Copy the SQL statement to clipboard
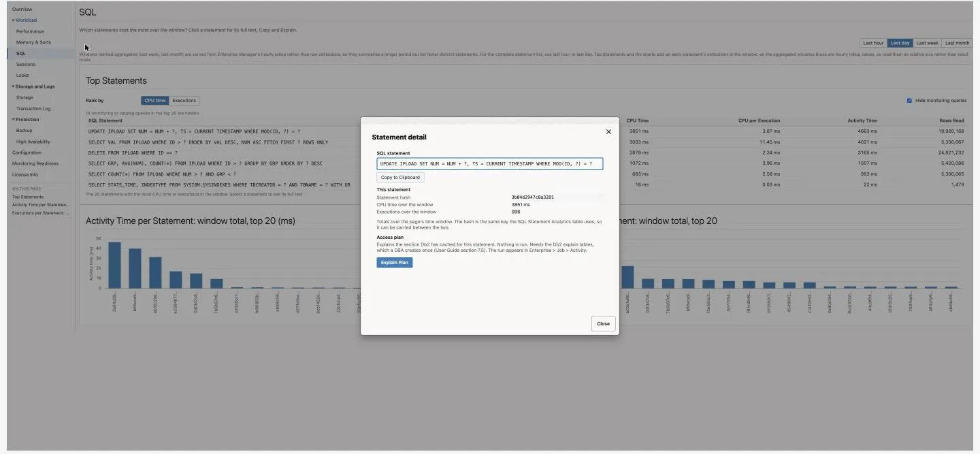The width and height of the screenshot is (980, 454). [x=400, y=178]
